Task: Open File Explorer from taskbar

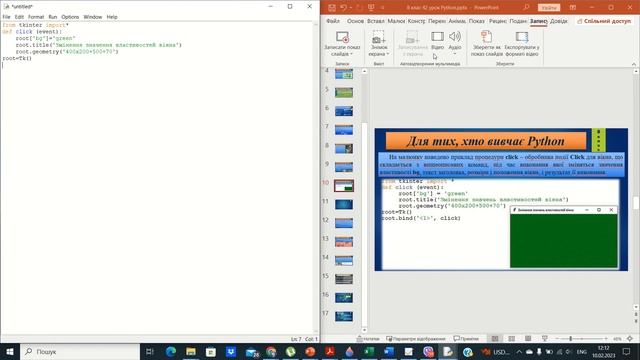Action: [x=191, y=351]
